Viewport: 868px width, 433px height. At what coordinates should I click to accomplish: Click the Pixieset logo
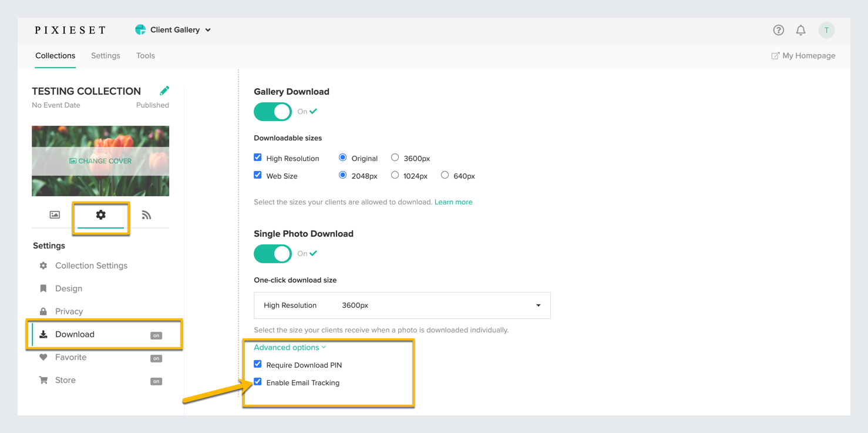point(70,30)
